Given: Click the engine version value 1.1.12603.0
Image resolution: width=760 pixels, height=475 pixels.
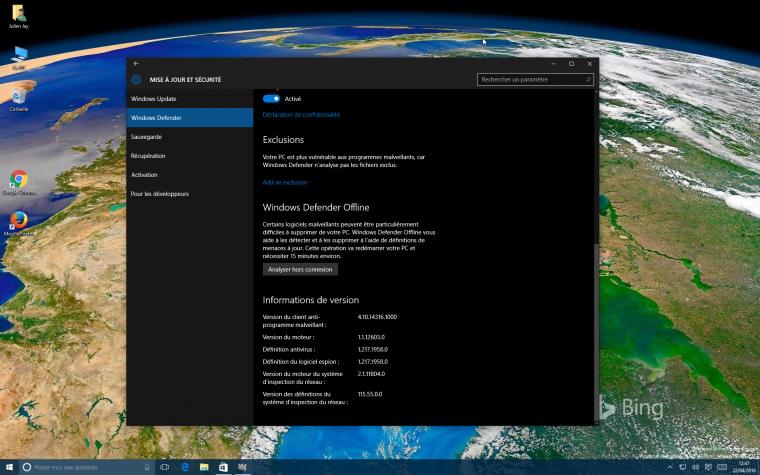Looking at the screenshot, I should (x=371, y=337).
